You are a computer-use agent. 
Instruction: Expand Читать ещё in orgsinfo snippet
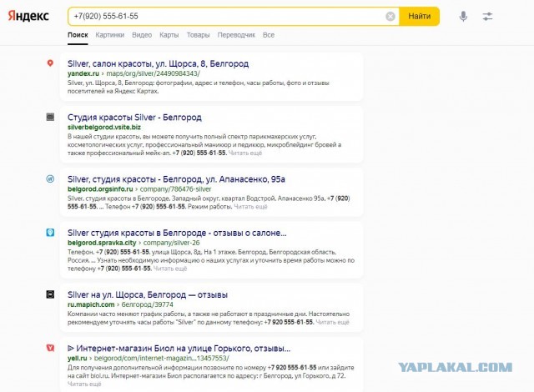pos(250,207)
